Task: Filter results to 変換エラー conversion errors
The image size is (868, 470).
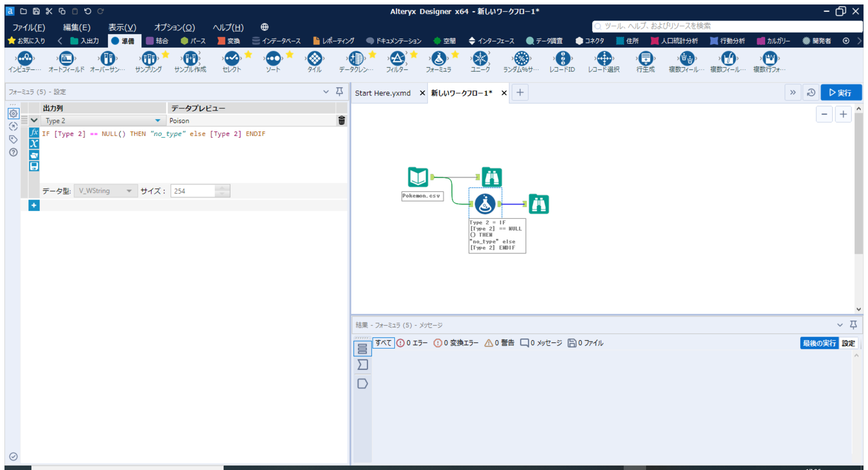Action: coord(456,343)
